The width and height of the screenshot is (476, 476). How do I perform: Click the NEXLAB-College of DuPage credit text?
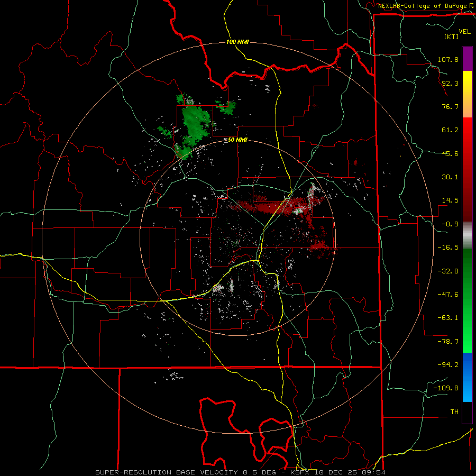423,6
